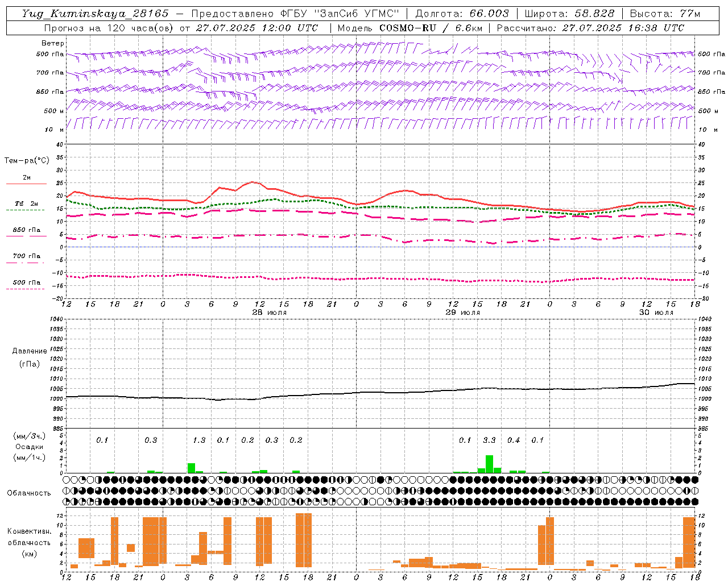Click the 'Облачность' panel label

click(29, 493)
